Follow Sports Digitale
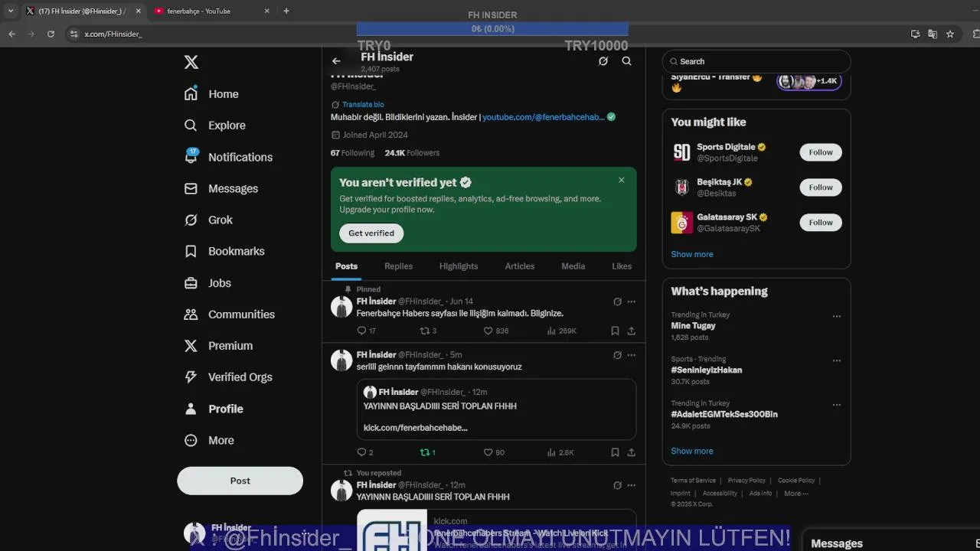Image resolution: width=980 pixels, height=551 pixels. 821,152
